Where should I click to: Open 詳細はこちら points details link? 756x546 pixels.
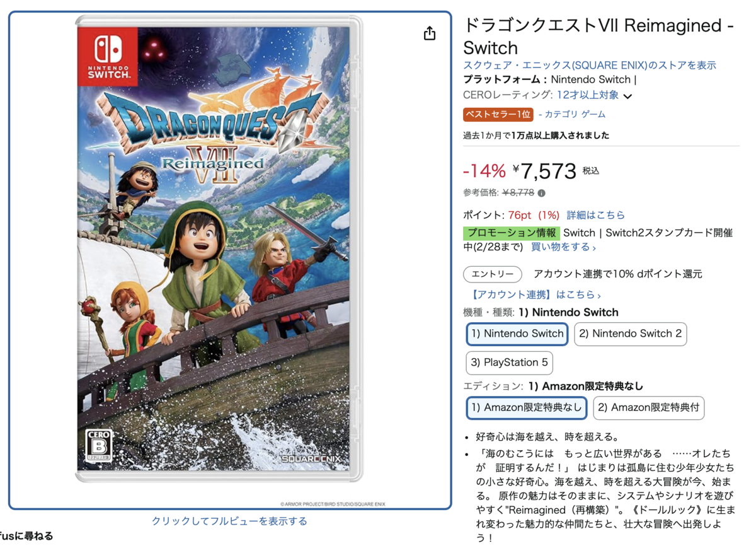(x=596, y=215)
